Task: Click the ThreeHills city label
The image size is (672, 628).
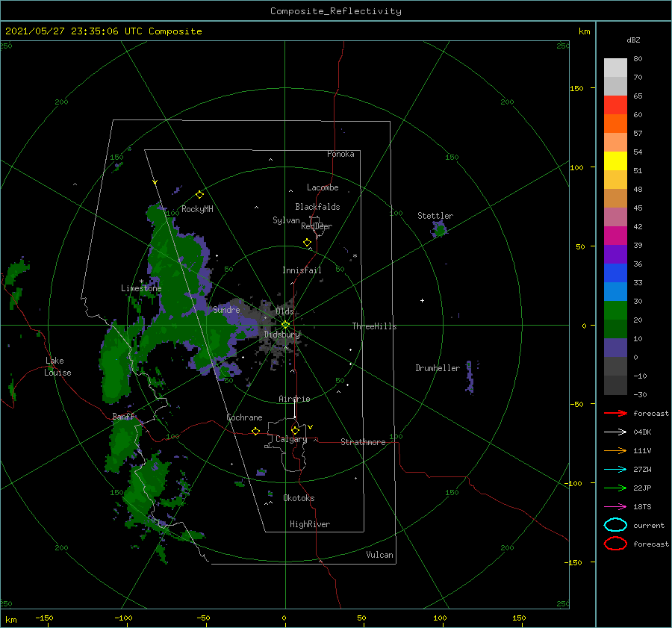Action: (x=374, y=326)
